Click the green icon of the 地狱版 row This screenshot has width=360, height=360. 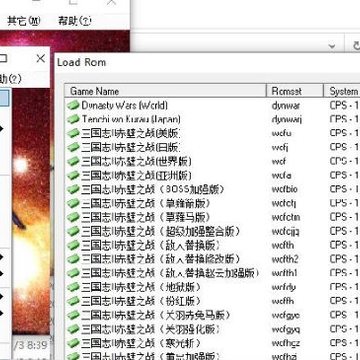[x=73, y=287]
